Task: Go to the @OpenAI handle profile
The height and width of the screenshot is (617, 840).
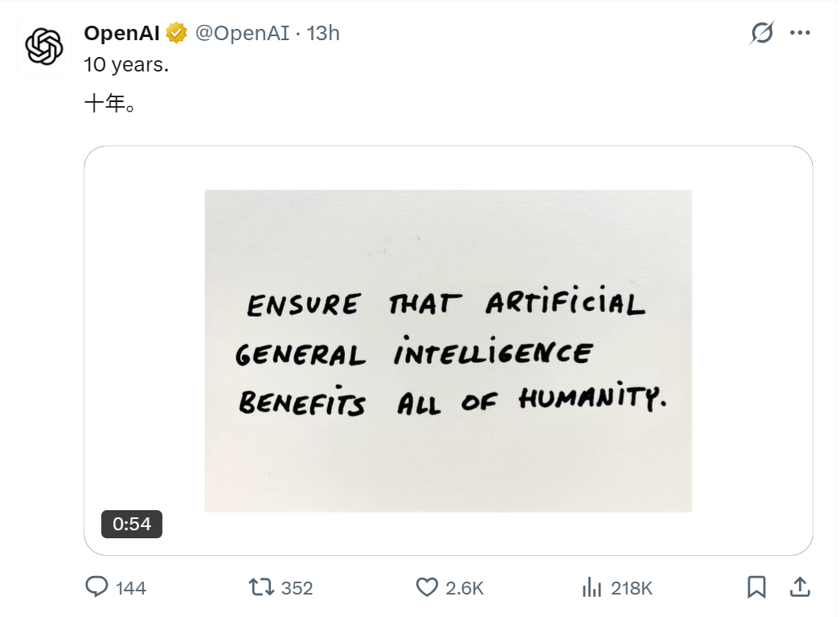Action: point(241,33)
